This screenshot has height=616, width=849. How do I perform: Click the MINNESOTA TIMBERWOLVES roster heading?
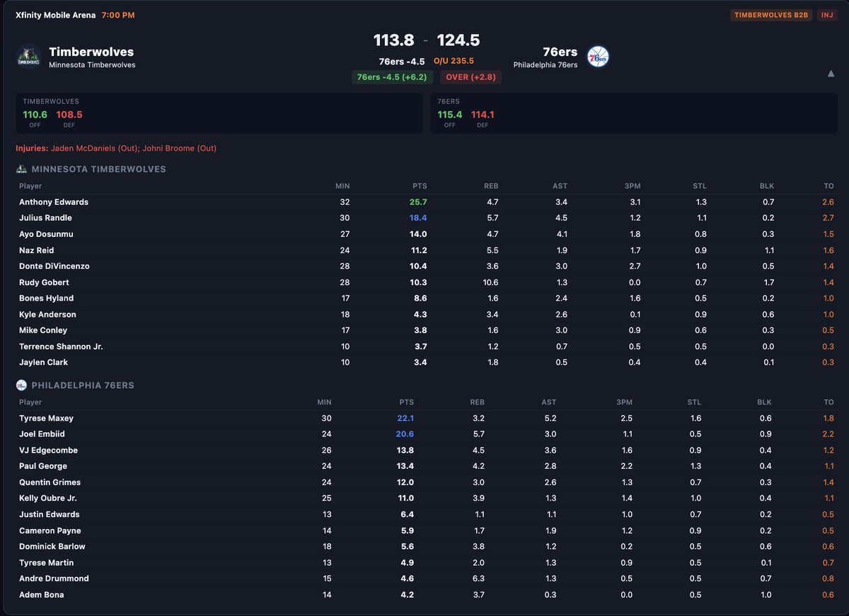[99, 170]
